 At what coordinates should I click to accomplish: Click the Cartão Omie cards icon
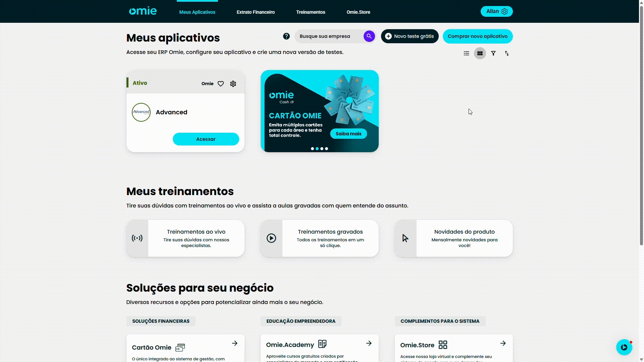(x=180, y=348)
